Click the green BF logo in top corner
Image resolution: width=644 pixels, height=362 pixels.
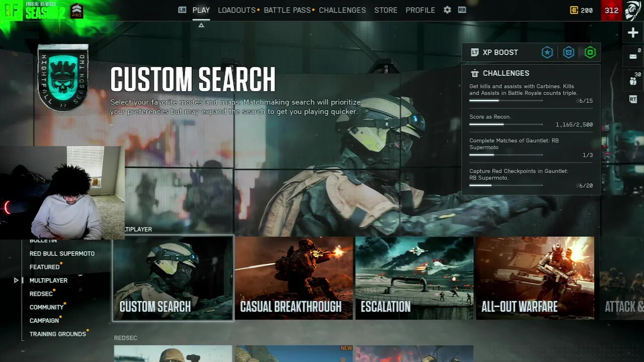[11, 10]
